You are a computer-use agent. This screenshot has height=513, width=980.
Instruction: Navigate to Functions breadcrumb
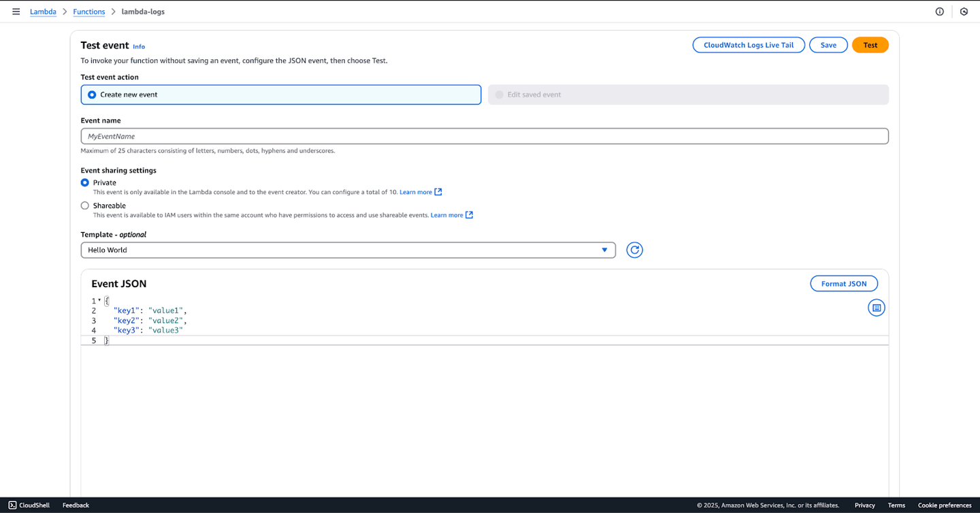coord(89,12)
